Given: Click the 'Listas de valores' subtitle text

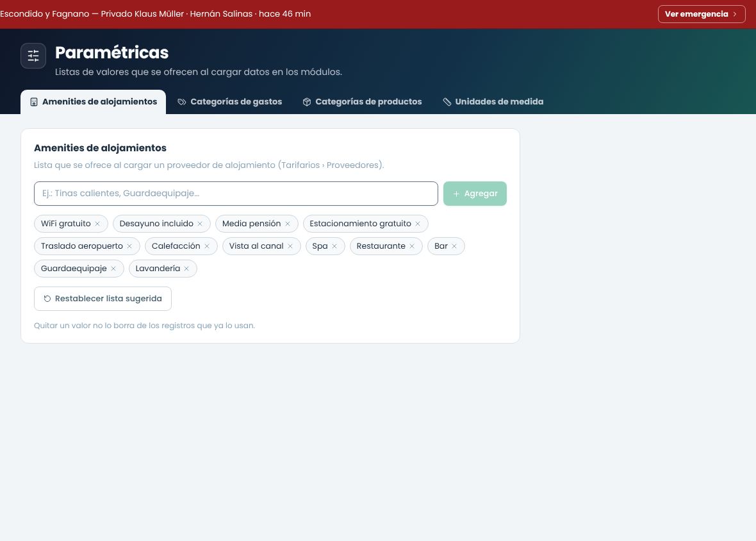Looking at the screenshot, I should click(199, 72).
